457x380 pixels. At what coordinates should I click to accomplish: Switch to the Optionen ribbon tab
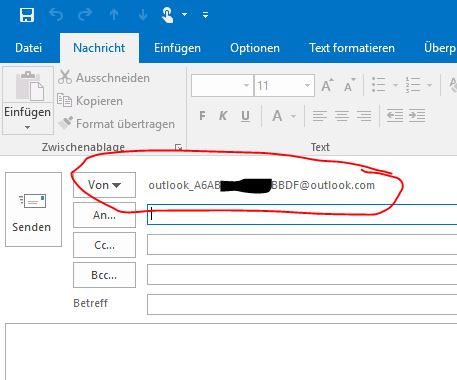pos(255,48)
